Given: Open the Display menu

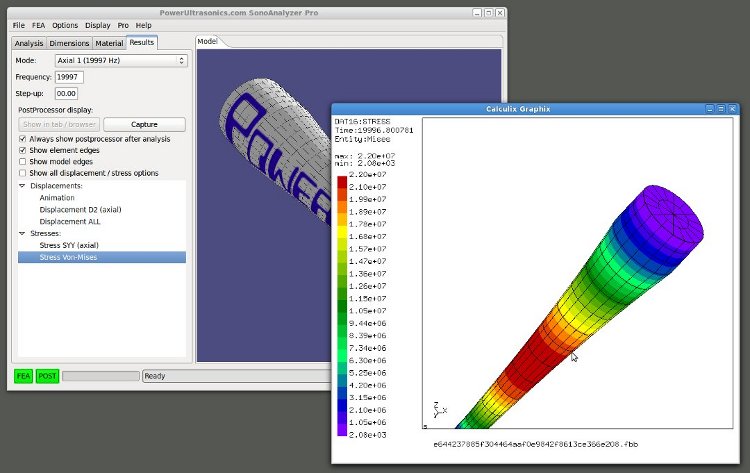Looking at the screenshot, I should point(98,25).
